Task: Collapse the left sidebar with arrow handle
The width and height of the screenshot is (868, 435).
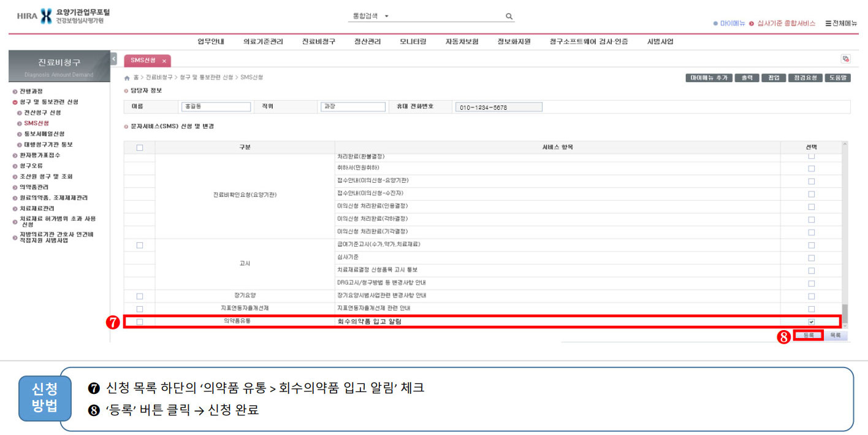Action: (113, 58)
